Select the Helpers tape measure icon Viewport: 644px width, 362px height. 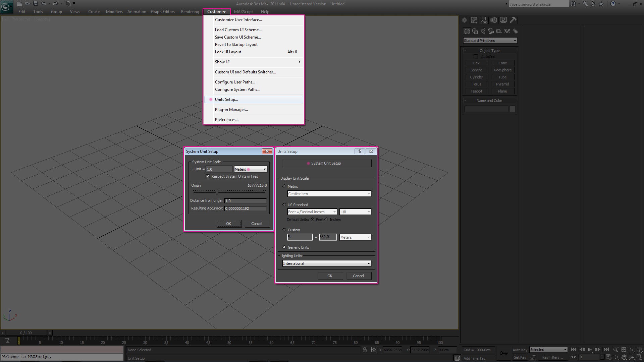(x=499, y=31)
